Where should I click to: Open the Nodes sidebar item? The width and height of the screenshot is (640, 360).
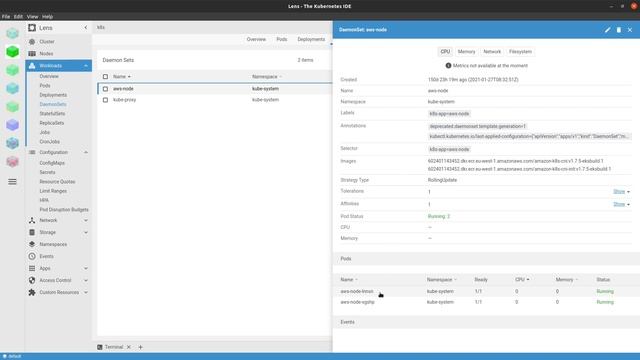pyautogui.click(x=46, y=53)
